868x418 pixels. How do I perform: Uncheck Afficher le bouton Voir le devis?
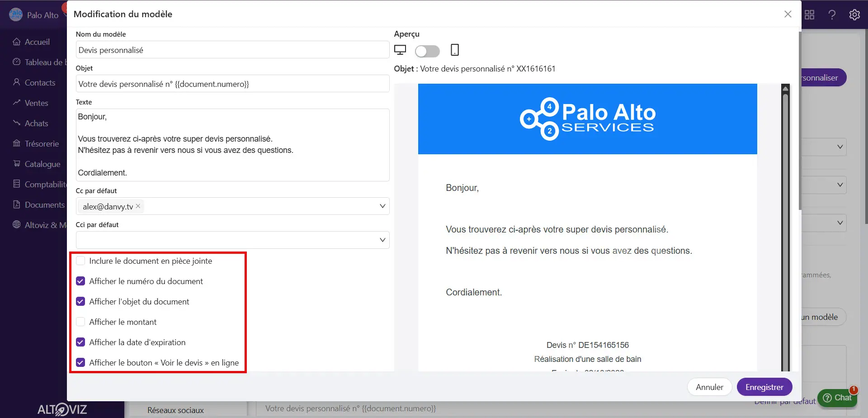80,363
